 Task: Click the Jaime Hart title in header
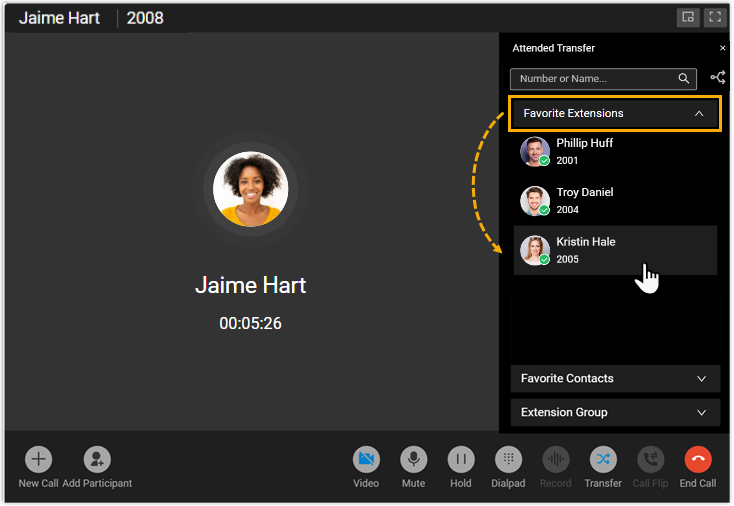[59, 18]
